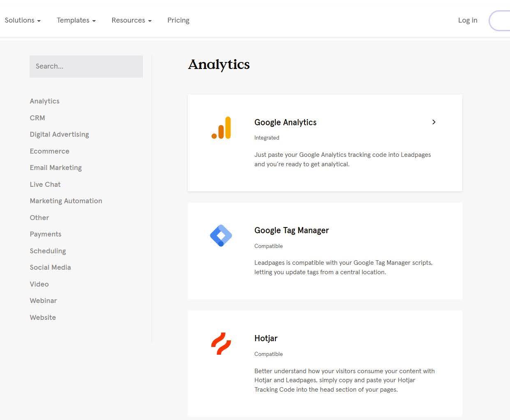Focus the integrations Search field
This screenshot has width=510, height=420.
tap(86, 66)
